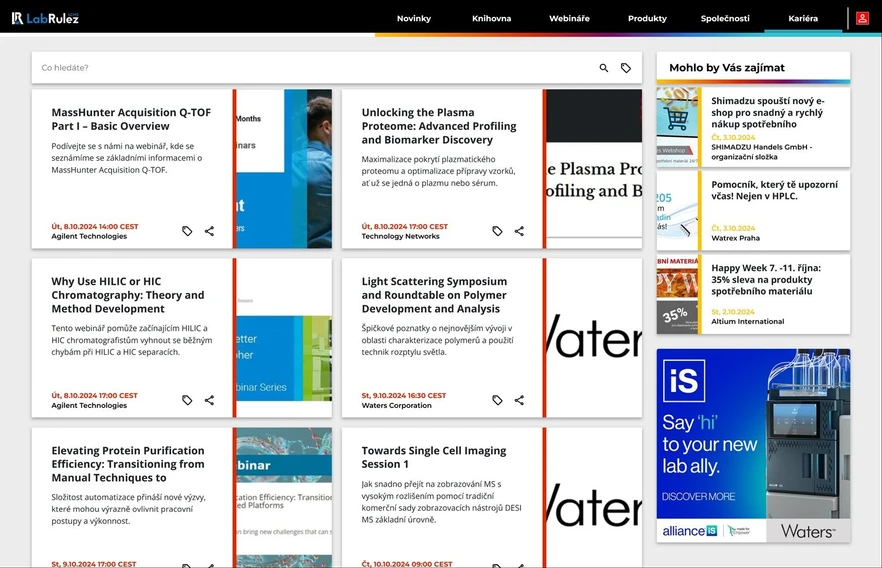Click 'Technology Networks' organizer text
This screenshot has height=568, width=882.
click(400, 236)
